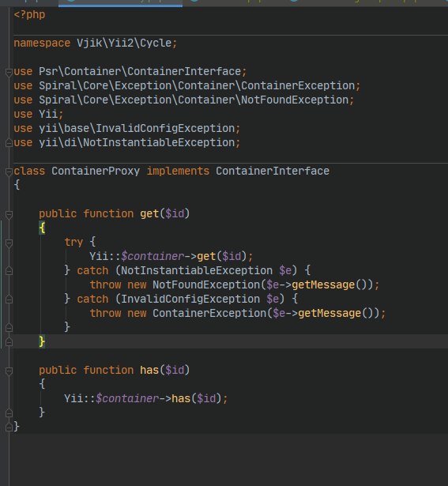Click the namespace Vjik\Yii2\Cycle line
Image resolution: width=448 pixels, height=486 pixels.
coord(96,43)
